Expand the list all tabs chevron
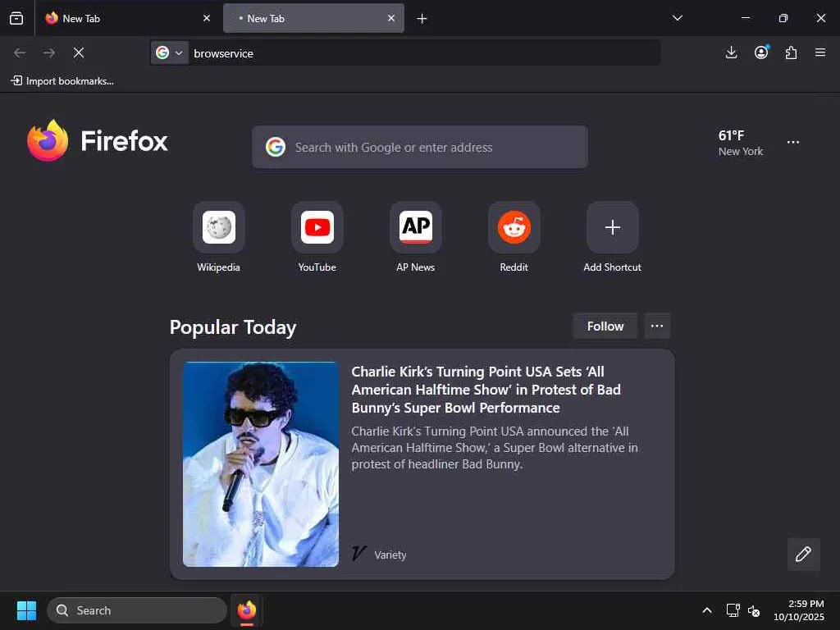The height and width of the screenshot is (630, 840). coord(677,18)
